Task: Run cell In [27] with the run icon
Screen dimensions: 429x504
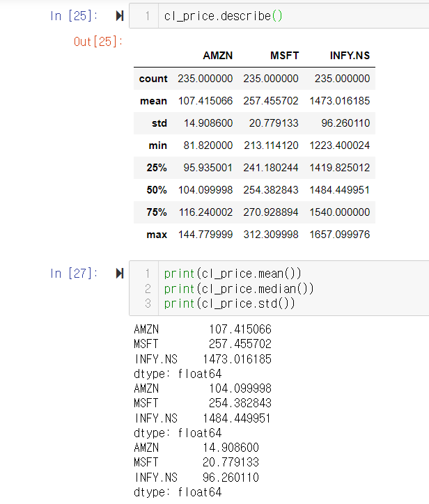Action: click(120, 274)
